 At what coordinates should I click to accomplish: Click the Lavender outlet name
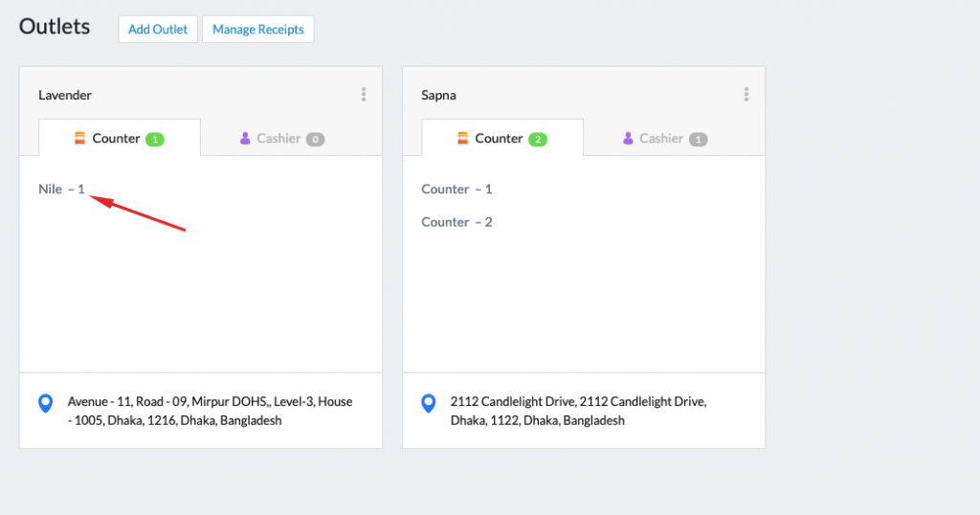(65, 95)
